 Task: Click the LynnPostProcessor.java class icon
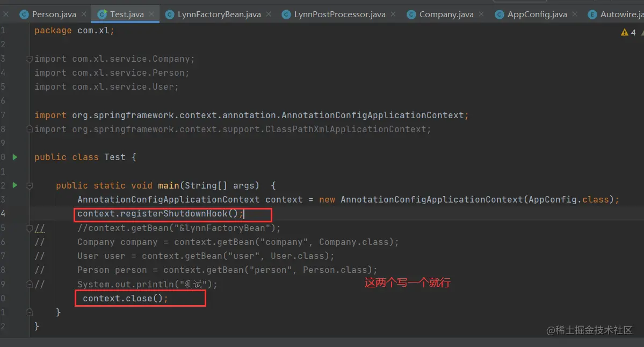point(286,15)
